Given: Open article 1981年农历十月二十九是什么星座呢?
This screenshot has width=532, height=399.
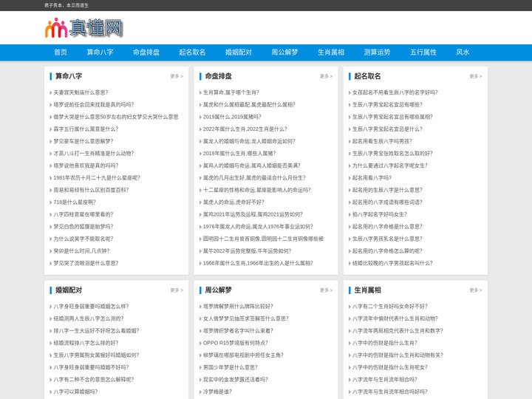Looking at the screenshot, I should (97, 178).
